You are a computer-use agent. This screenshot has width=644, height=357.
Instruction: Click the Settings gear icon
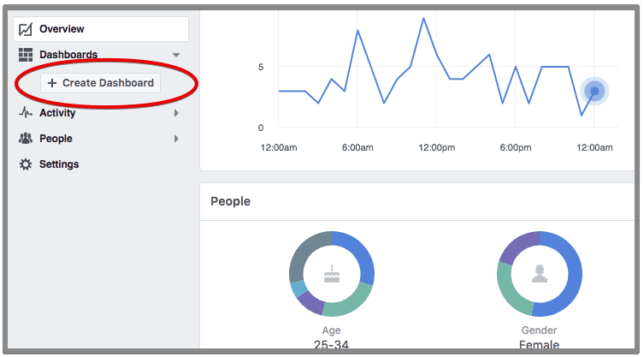pos(26,164)
